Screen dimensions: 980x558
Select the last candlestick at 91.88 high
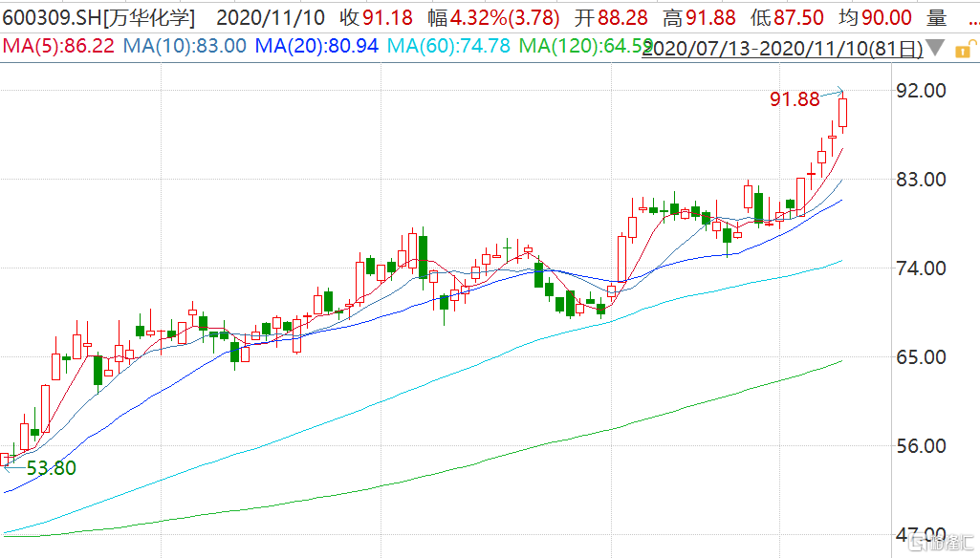pyautogui.click(x=842, y=113)
